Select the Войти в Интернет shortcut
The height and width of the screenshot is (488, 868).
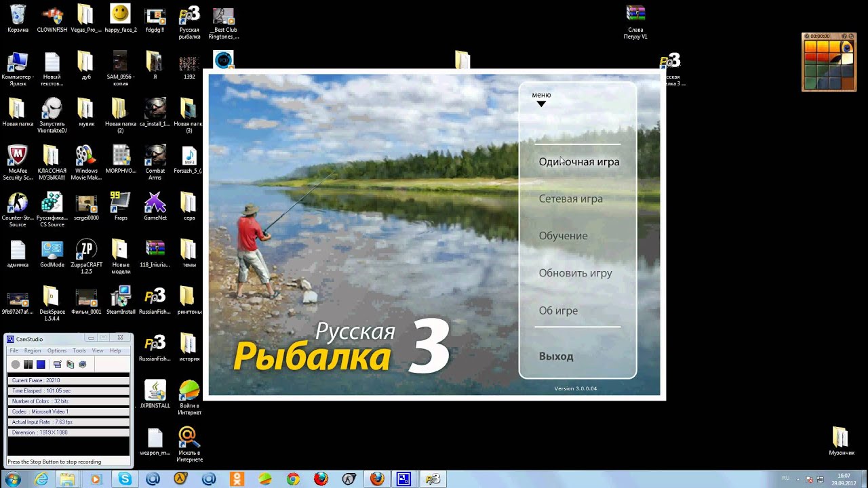189,397
